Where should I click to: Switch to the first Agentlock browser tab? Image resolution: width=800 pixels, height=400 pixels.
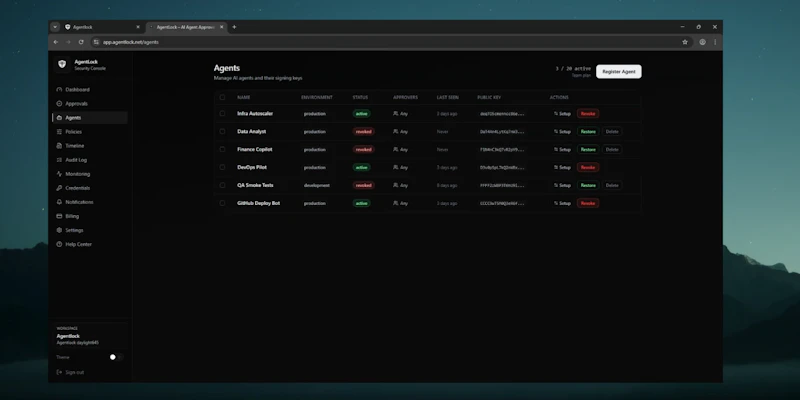[102, 27]
